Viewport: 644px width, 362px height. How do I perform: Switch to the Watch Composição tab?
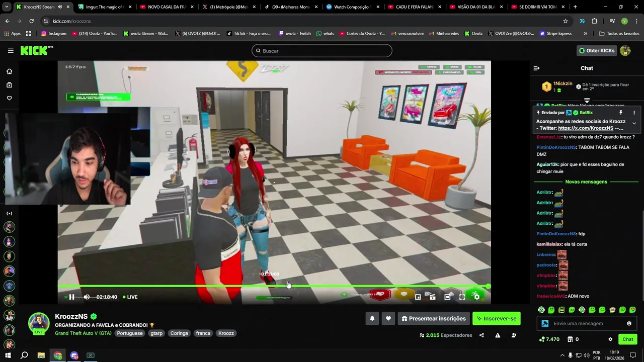pyautogui.click(x=352, y=7)
